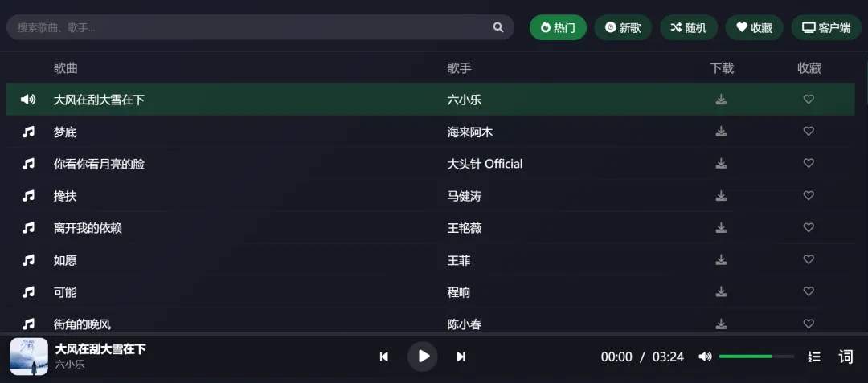The height and width of the screenshot is (383, 868).
Task: Favorite 大风在刮大雪在下 with its heart
Action: click(x=809, y=100)
